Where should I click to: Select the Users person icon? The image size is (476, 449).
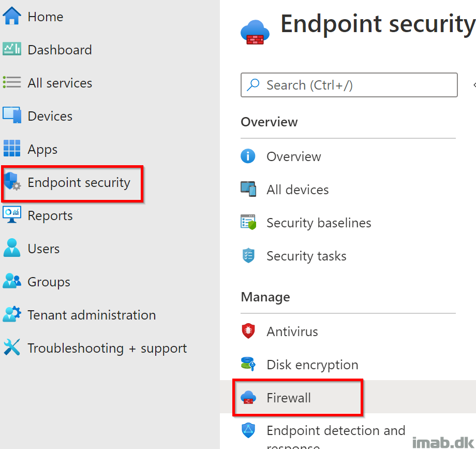click(12, 248)
